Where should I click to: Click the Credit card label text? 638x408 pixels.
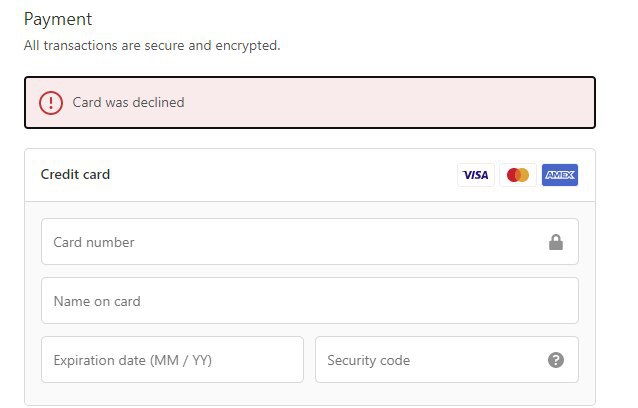[x=75, y=175]
